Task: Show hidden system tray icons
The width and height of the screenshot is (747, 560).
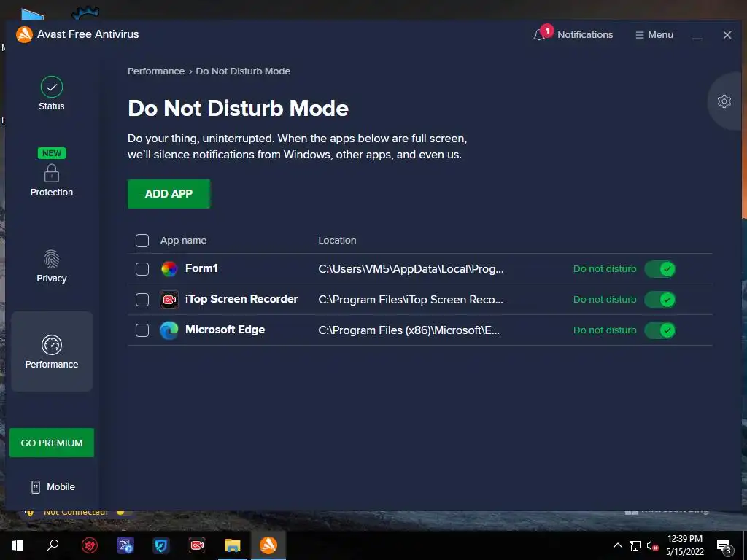Action: pyautogui.click(x=617, y=545)
